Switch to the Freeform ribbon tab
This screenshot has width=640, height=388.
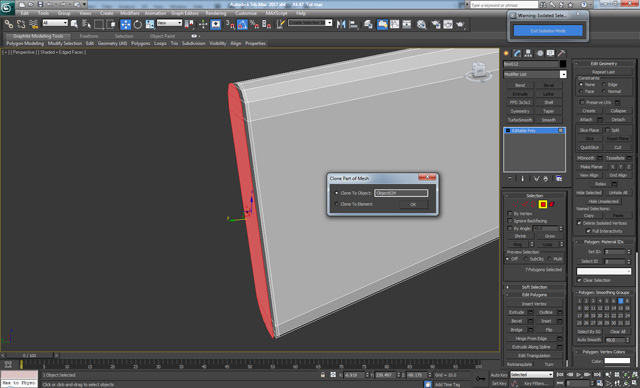[x=89, y=36]
